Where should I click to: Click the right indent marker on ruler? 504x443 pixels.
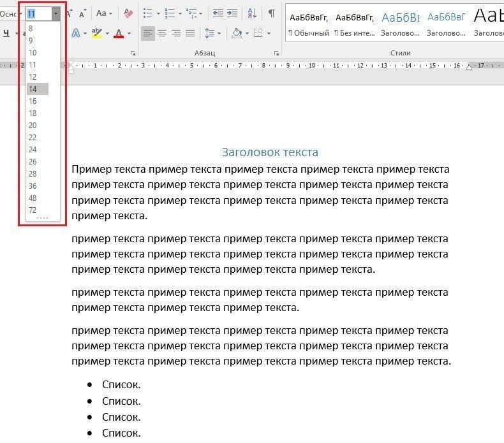[470, 66]
